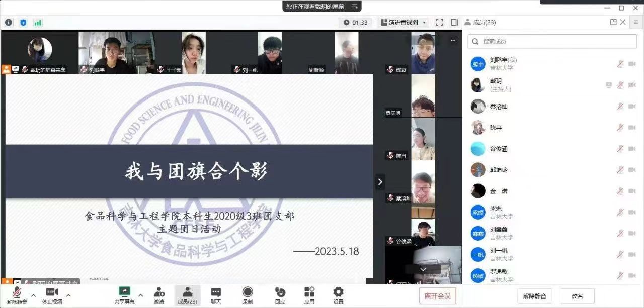Open the Chat (聊天) panel
This screenshot has height=308, width=644.
(x=216, y=292)
